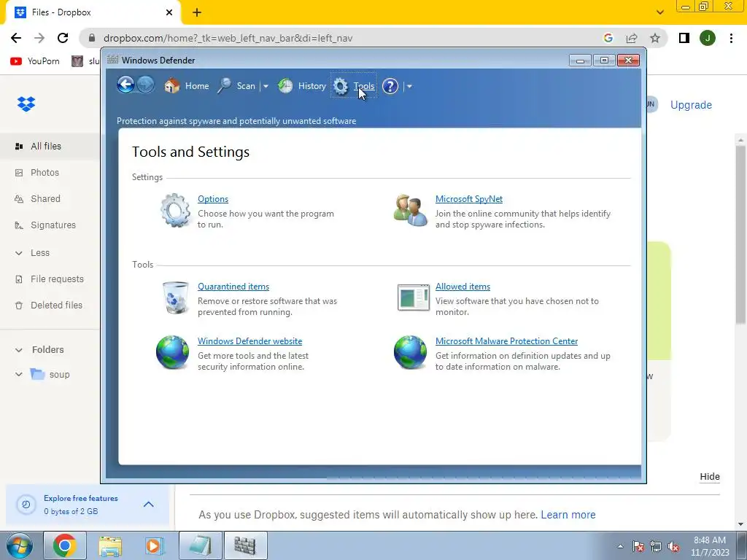Open a new Chrome tab
The height and width of the screenshot is (560, 747).
(197, 12)
